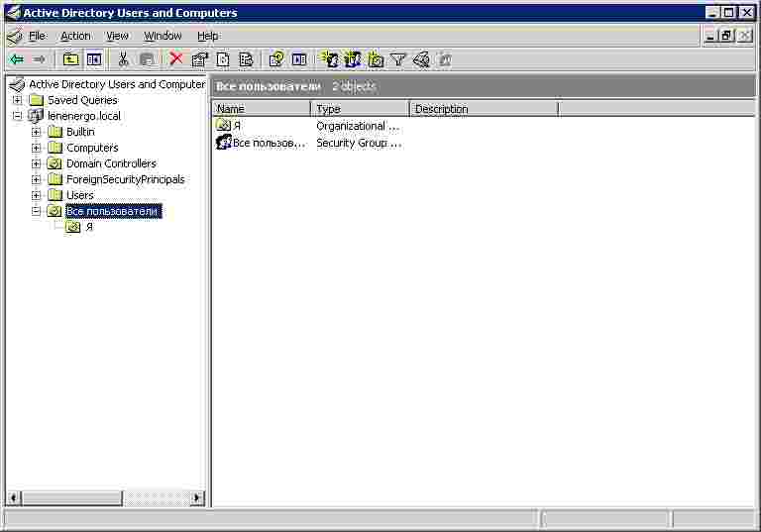Click the tree horizontal scrollbar thumb

tap(71, 497)
